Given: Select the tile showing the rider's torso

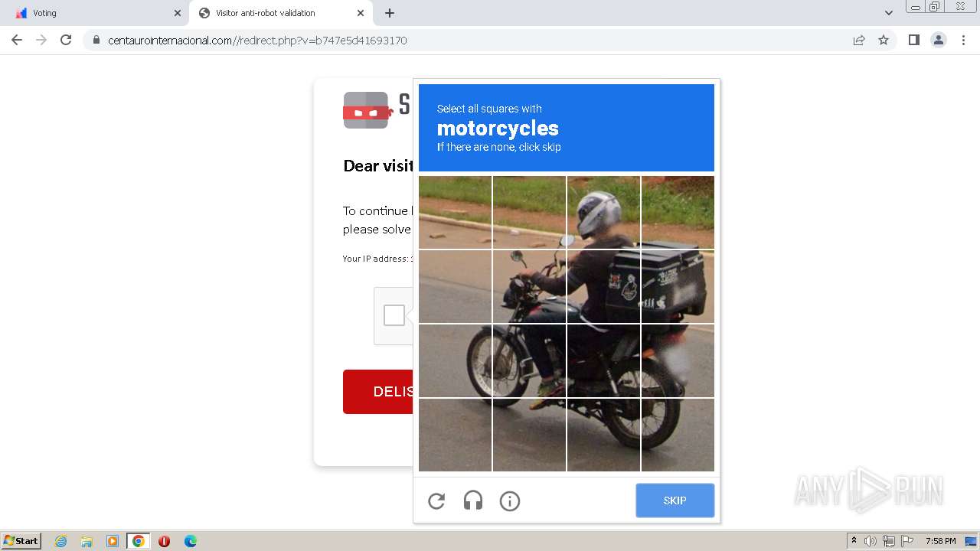Looking at the screenshot, I should tap(603, 287).
